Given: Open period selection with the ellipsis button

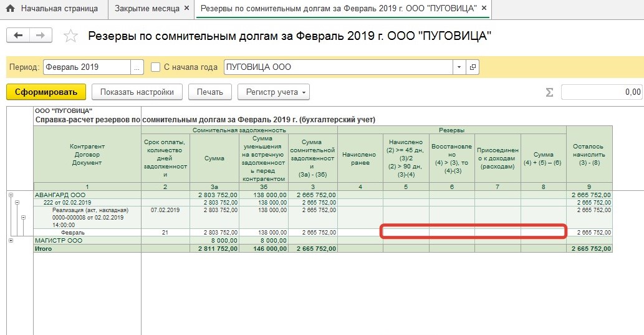Looking at the screenshot, I should (x=137, y=67).
